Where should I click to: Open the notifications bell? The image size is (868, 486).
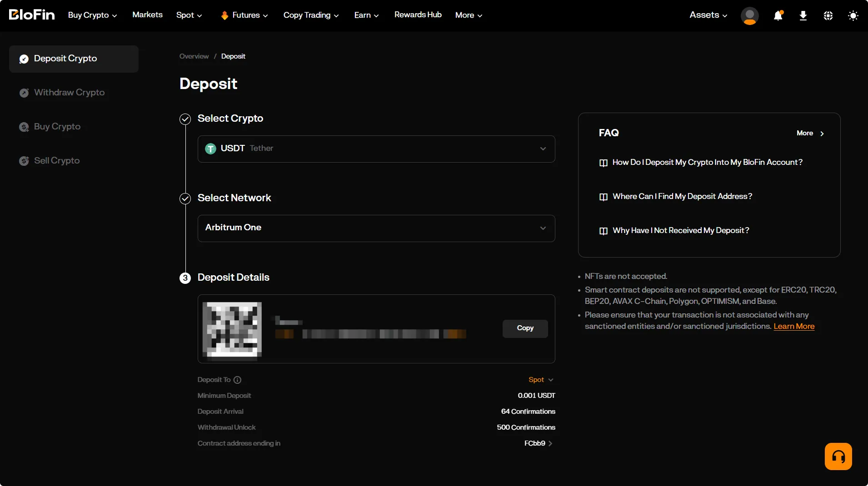pyautogui.click(x=778, y=15)
